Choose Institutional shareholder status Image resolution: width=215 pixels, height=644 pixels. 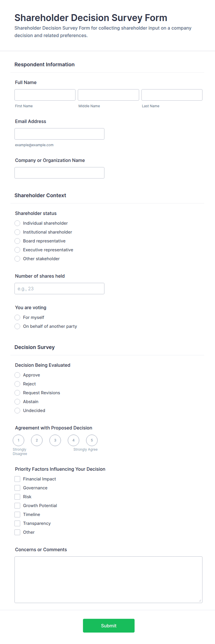click(17, 232)
